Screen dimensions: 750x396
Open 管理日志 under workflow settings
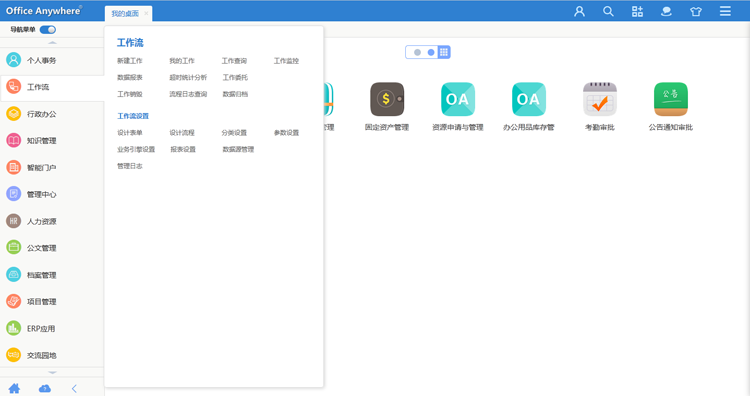[130, 166]
